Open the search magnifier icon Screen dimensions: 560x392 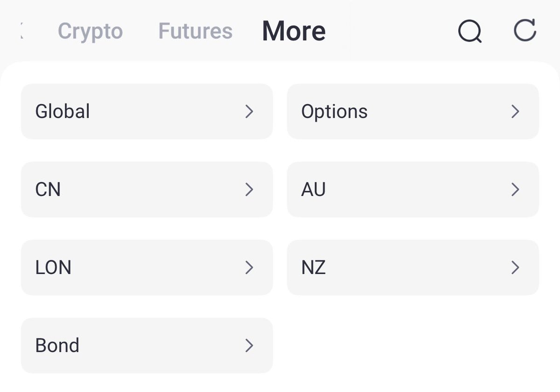point(469,32)
